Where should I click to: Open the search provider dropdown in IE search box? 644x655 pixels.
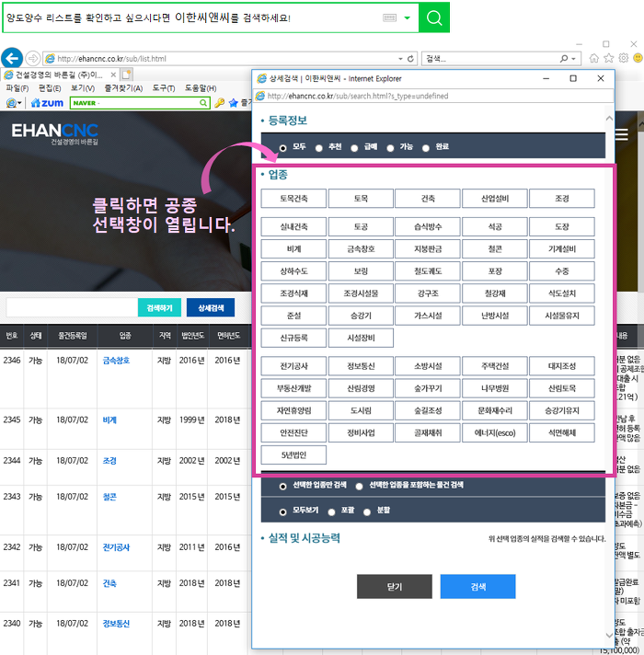point(573,59)
